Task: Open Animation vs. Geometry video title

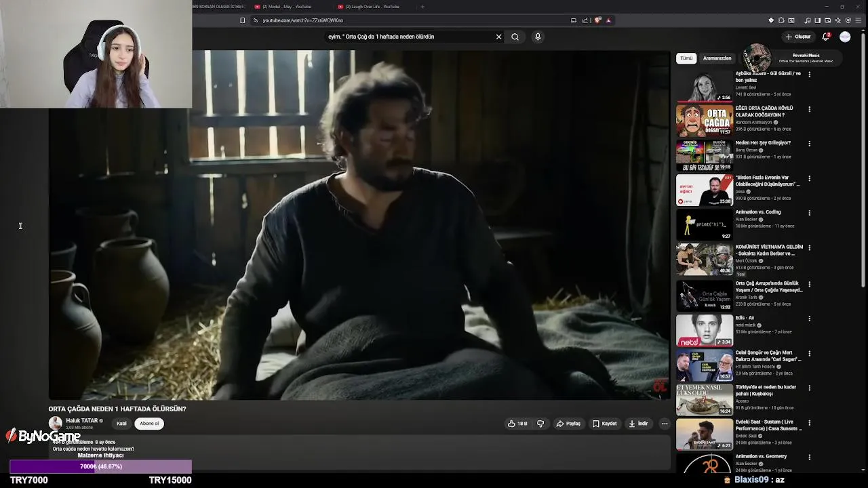Action: pos(762,456)
